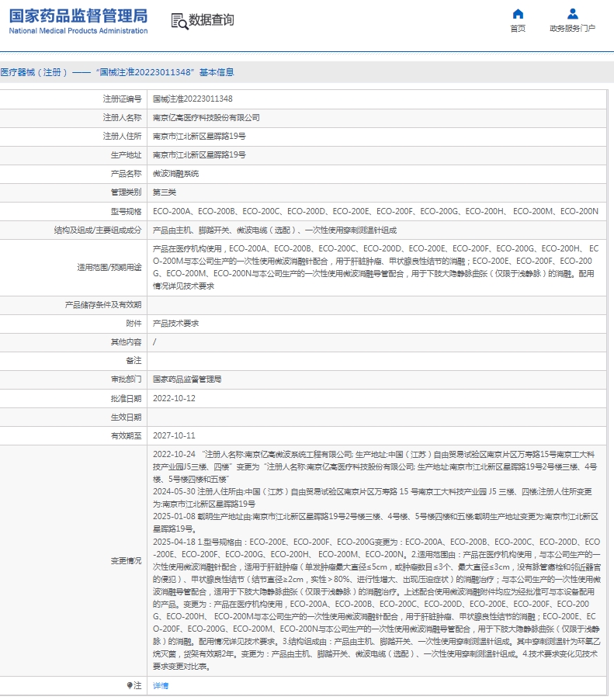The height and width of the screenshot is (700, 614).
Task: Select registration number 国械注准20223011348 value
Action: [x=193, y=99]
